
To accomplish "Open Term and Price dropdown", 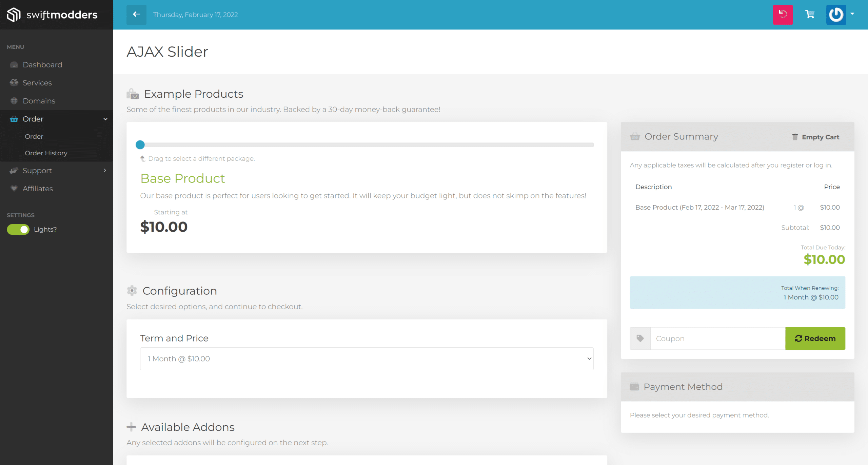I will [367, 359].
